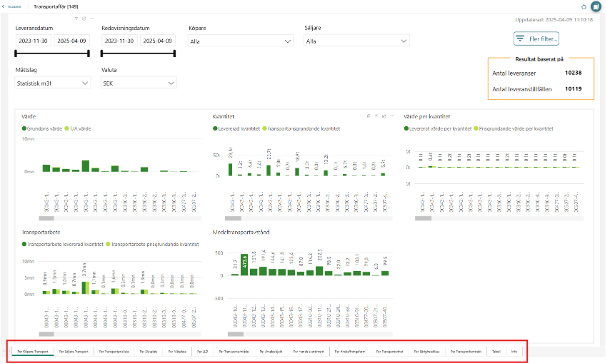The image size is (606, 364).
Task: Click the Leveransdatum start date field
Action: [x=33, y=40]
